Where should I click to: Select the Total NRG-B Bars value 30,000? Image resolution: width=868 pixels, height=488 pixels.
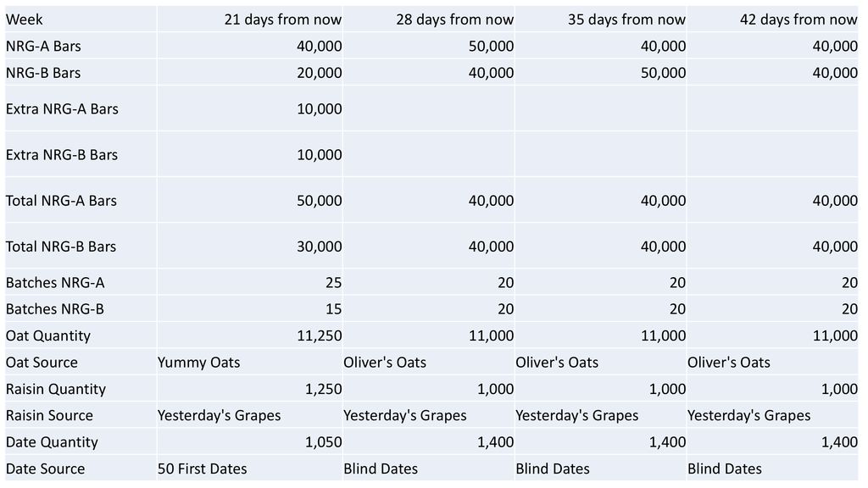[x=320, y=247]
